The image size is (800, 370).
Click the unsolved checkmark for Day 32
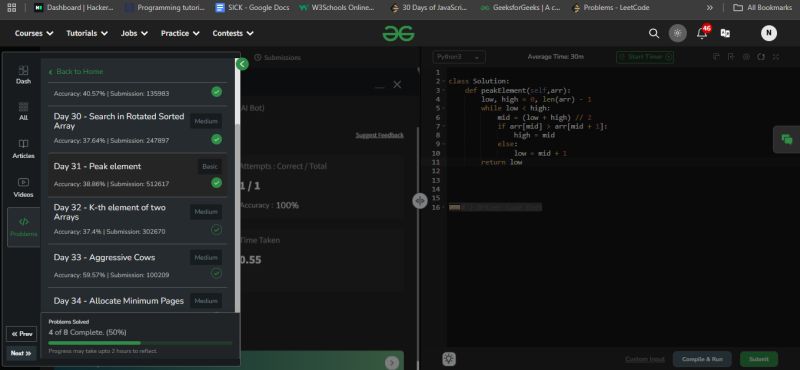pos(216,230)
